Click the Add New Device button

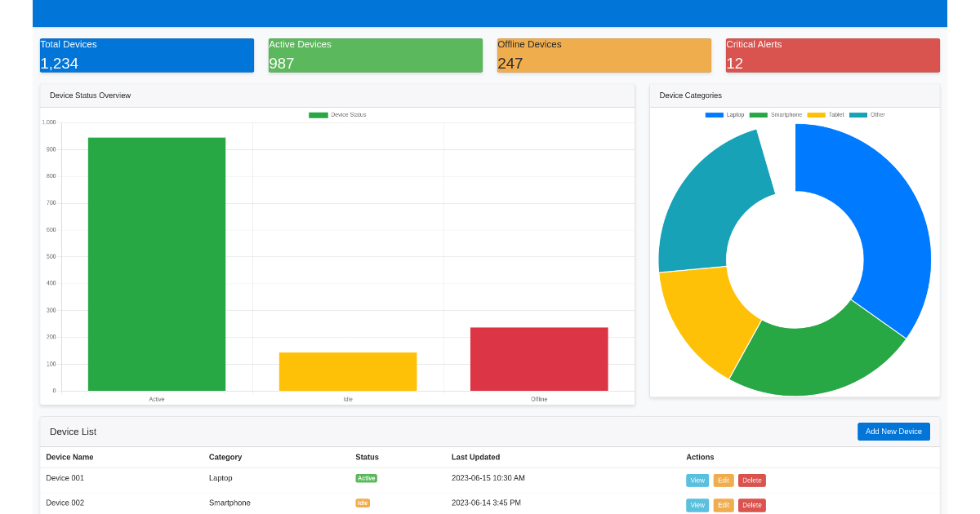pyautogui.click(x=893, y=432)
